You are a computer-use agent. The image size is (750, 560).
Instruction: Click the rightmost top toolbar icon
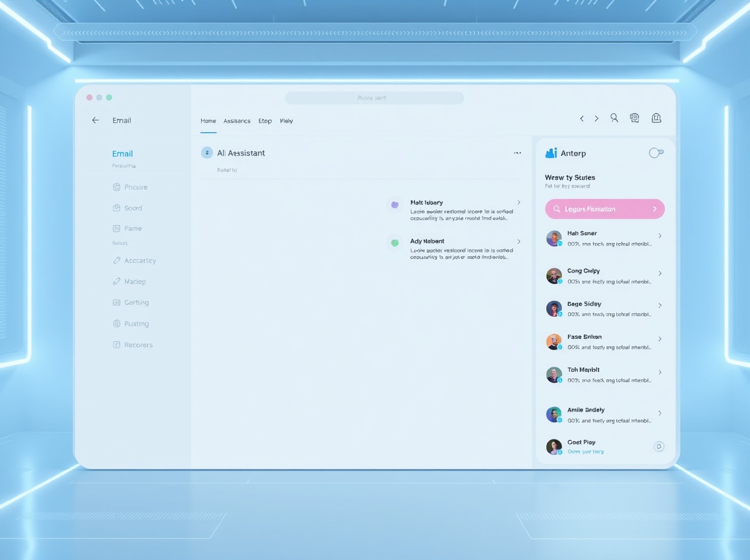[656, 118]
